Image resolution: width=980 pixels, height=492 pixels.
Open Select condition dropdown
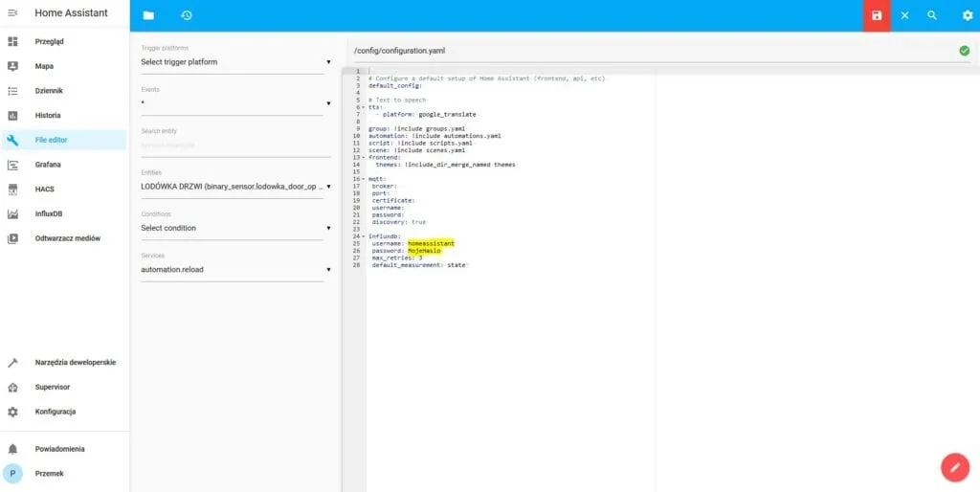tap(235, 228)
